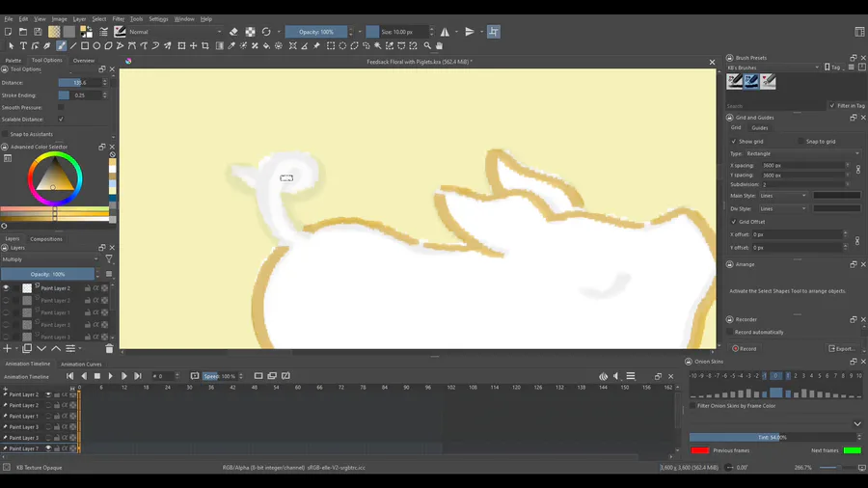The image size is (868, 488).
Task: Open the Main Style Lines dropdown
Action: pyautogui.click(x=783, y=196)
